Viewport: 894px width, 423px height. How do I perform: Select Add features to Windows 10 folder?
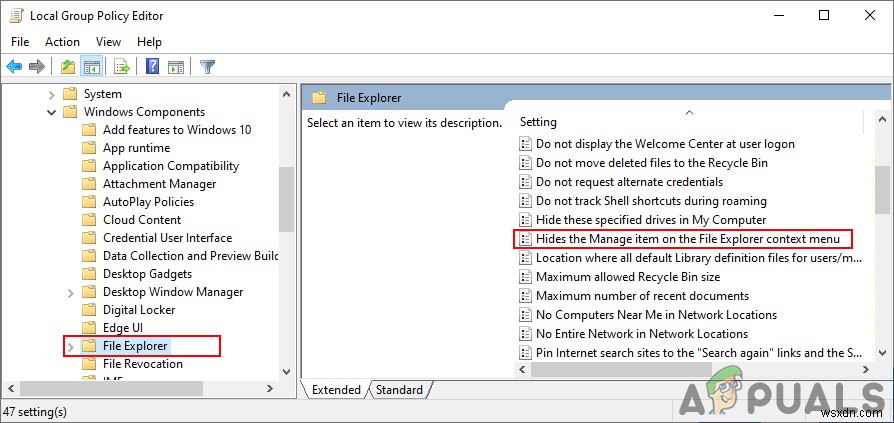pyautogui.click(x=177, y=130)
